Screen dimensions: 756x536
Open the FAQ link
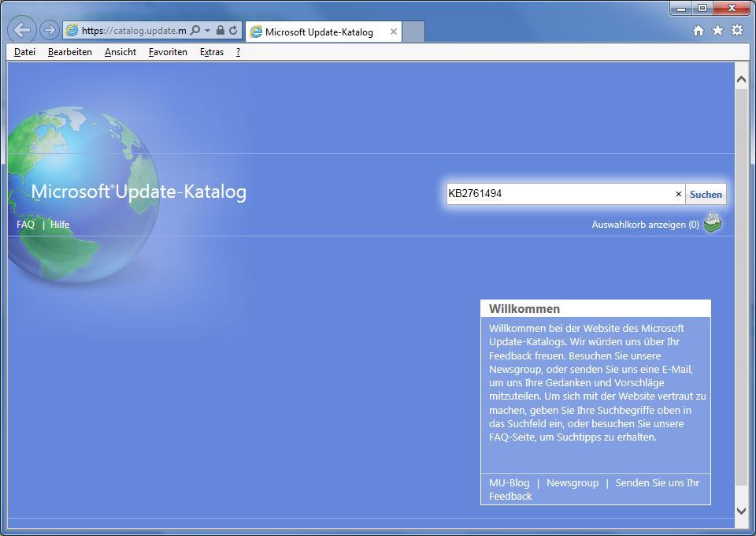(x=25, y=225)
